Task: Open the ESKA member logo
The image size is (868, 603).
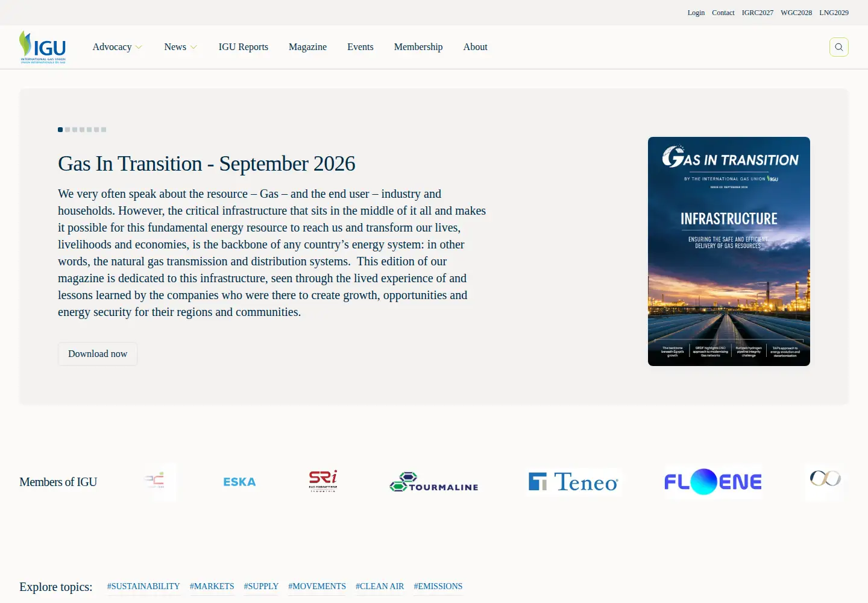Action: tap(239, 482)
